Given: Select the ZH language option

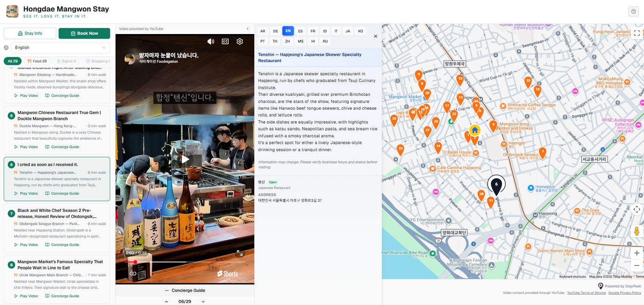Looking at the screenshot, I should [x=287, y=41].
